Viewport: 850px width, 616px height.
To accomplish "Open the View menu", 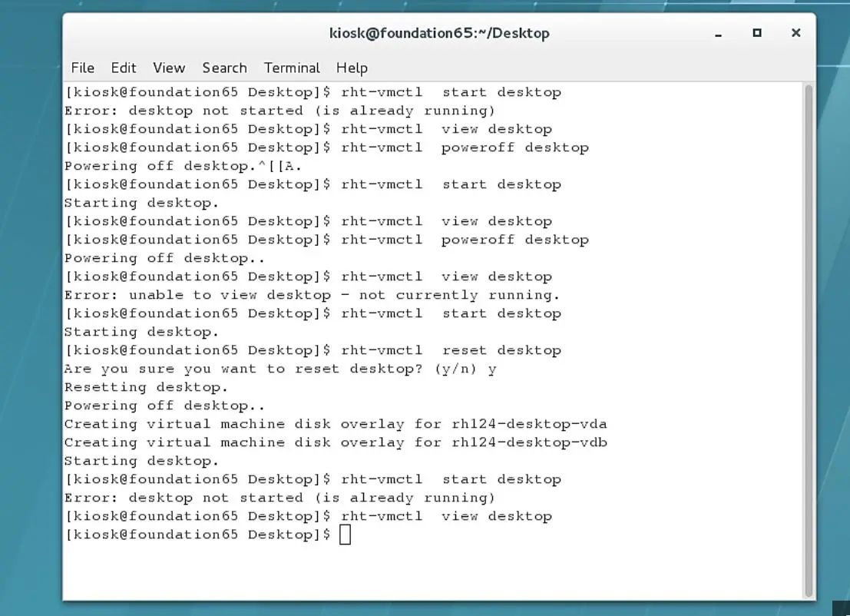I will pyautogui.click(x=169, y=68).
